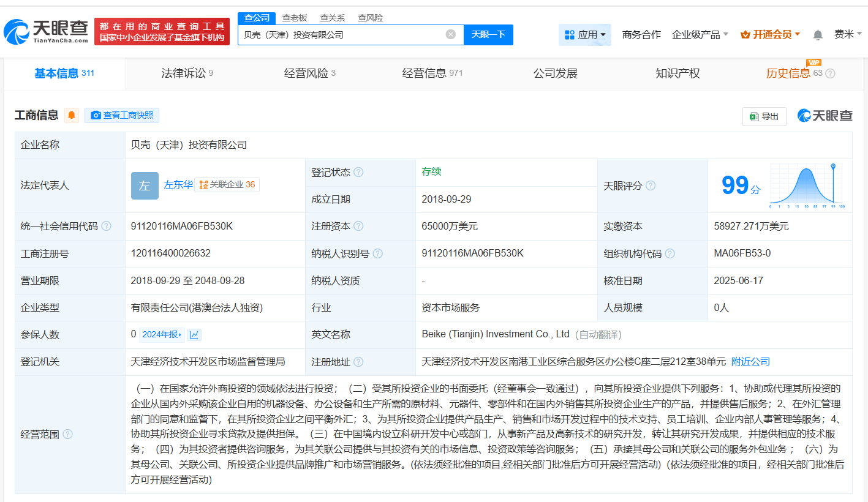Open the 商务合作 link

pyautogui.click(x=641, y=35)
